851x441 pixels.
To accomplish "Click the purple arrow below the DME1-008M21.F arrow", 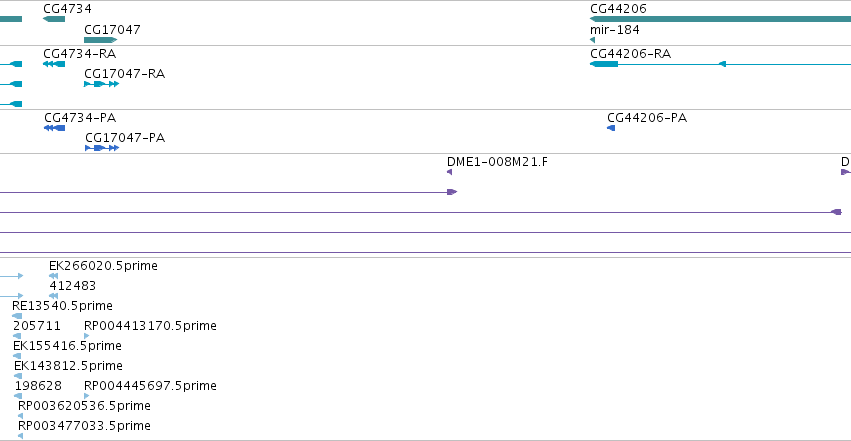I will click(x=452, y=192).
